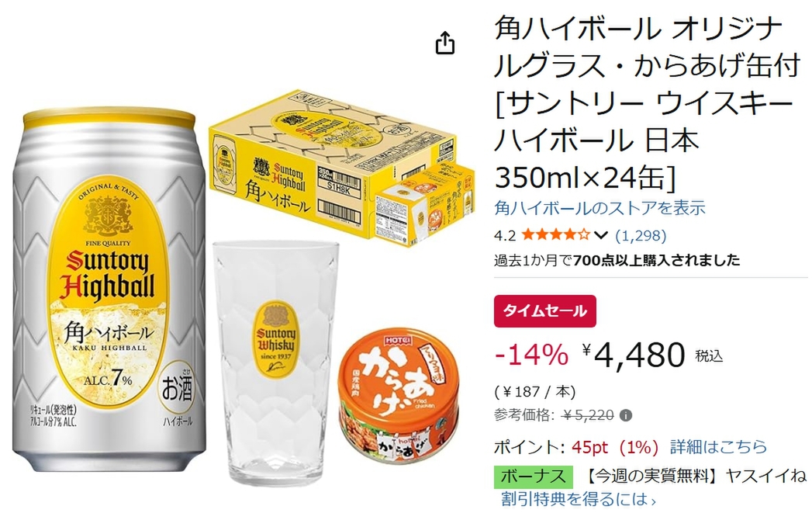812x520 pixels.
Task: Open 詳細はこちら points link
Action: coord(718,446)
